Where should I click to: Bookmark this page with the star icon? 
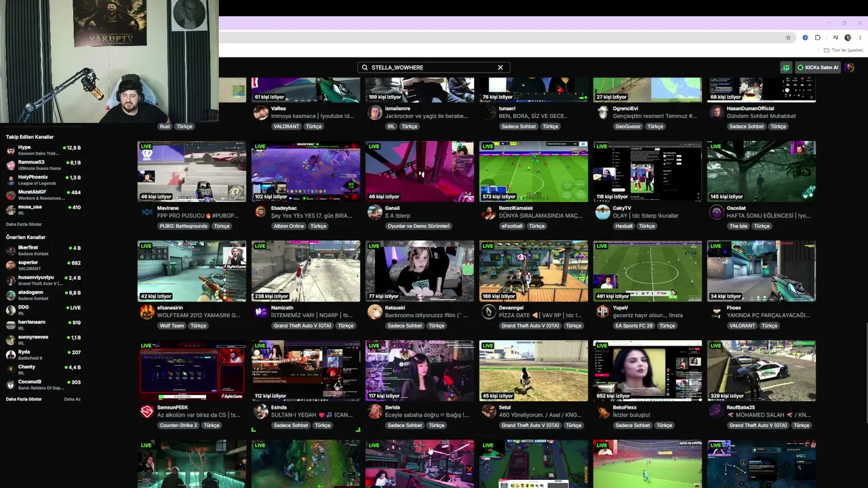pos(788,38)
